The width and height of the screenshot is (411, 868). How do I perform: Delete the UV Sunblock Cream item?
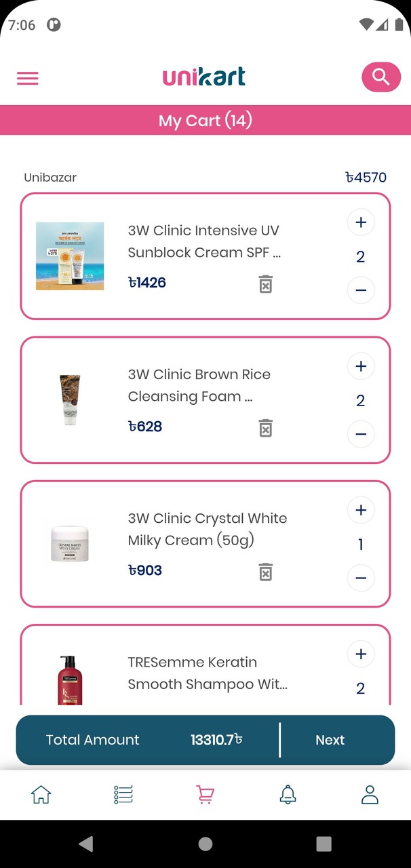265,284
